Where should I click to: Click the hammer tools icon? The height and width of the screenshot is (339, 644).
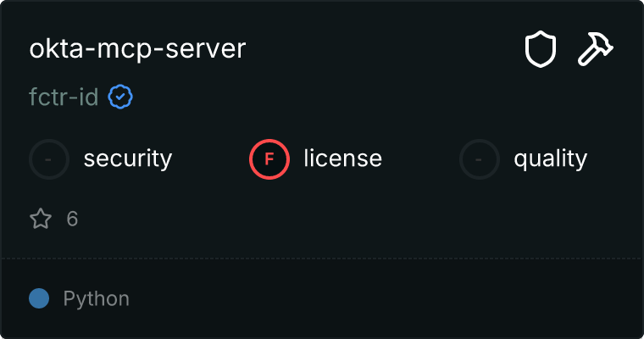pos(597,50)
